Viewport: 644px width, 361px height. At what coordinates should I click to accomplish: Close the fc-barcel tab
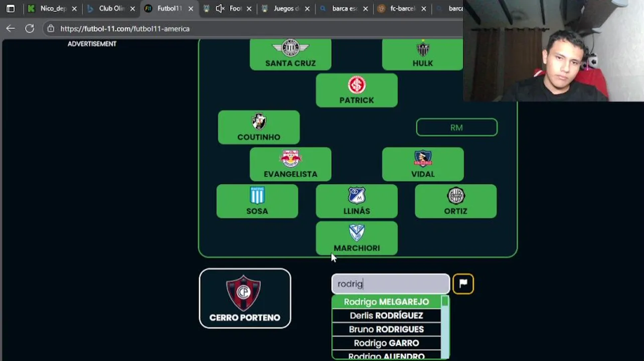click(x=423, y=9)
